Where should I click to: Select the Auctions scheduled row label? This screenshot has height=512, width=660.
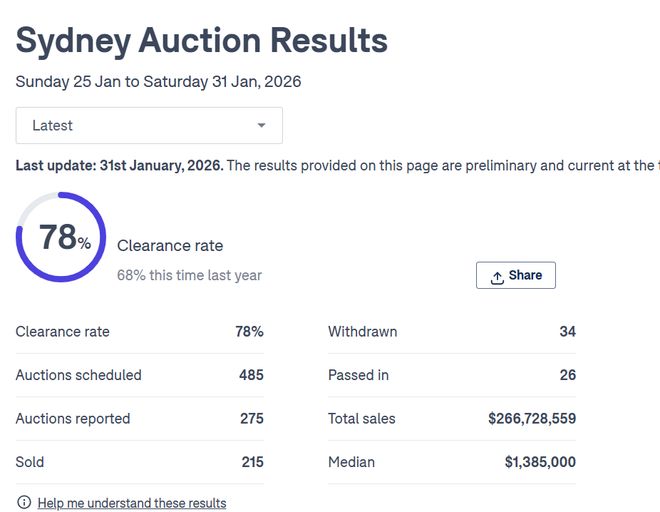(x=79, y=375)
